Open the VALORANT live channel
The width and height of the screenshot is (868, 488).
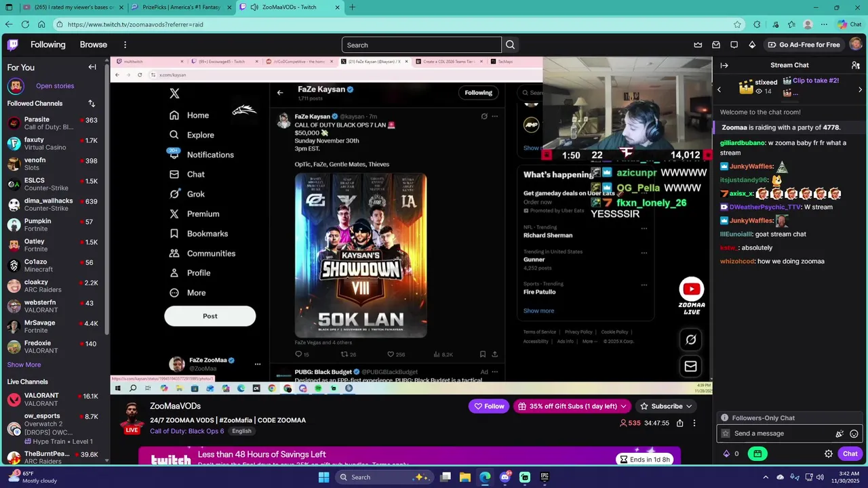[54, 399]
